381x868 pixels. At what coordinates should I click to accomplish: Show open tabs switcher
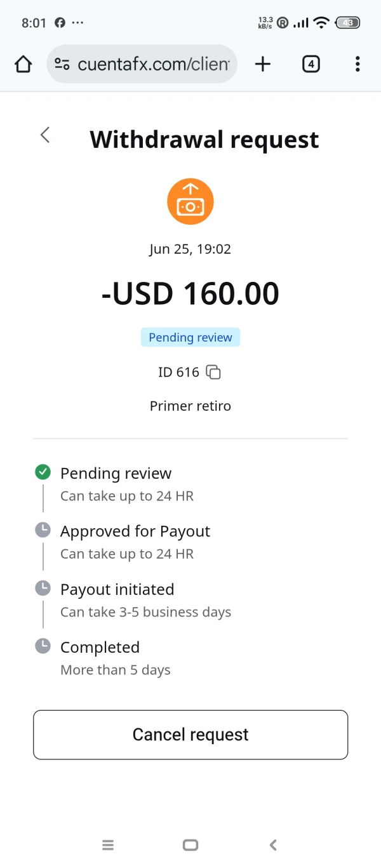click(311, 63)
